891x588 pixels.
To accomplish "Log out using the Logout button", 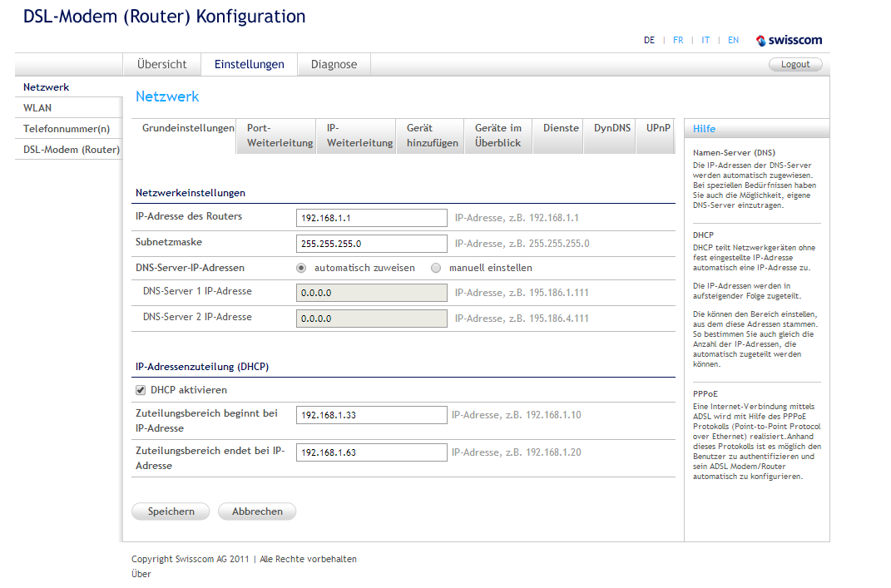I will 795,64.
